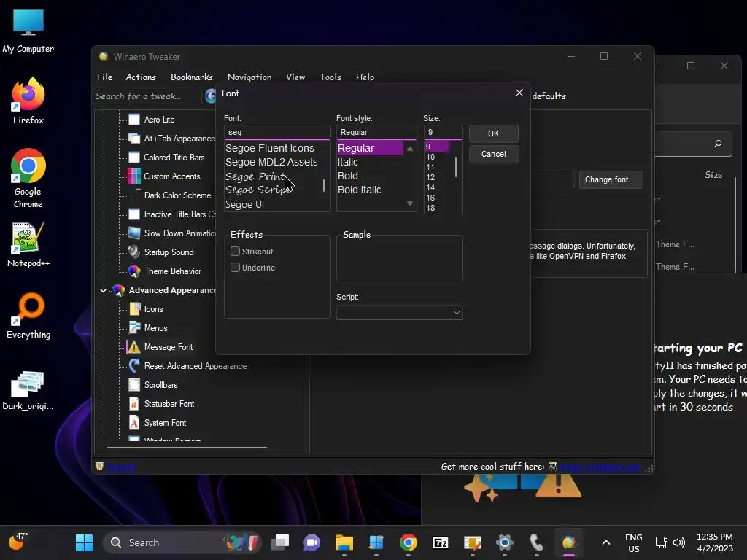The height and width of the screenshot is (560, 747).
Task: Collapse the Advanced Appearance tree node
Action: click(103, 290)
